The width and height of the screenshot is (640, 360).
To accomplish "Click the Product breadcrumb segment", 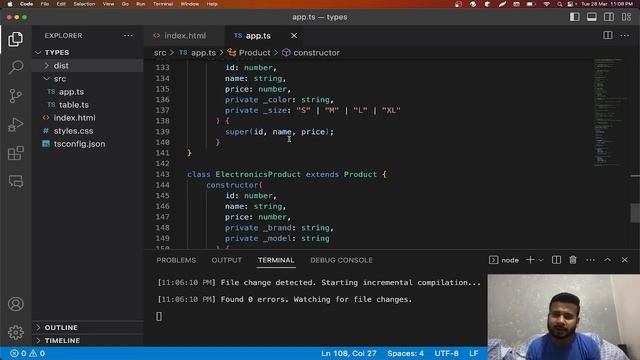I will pos(249,53).
